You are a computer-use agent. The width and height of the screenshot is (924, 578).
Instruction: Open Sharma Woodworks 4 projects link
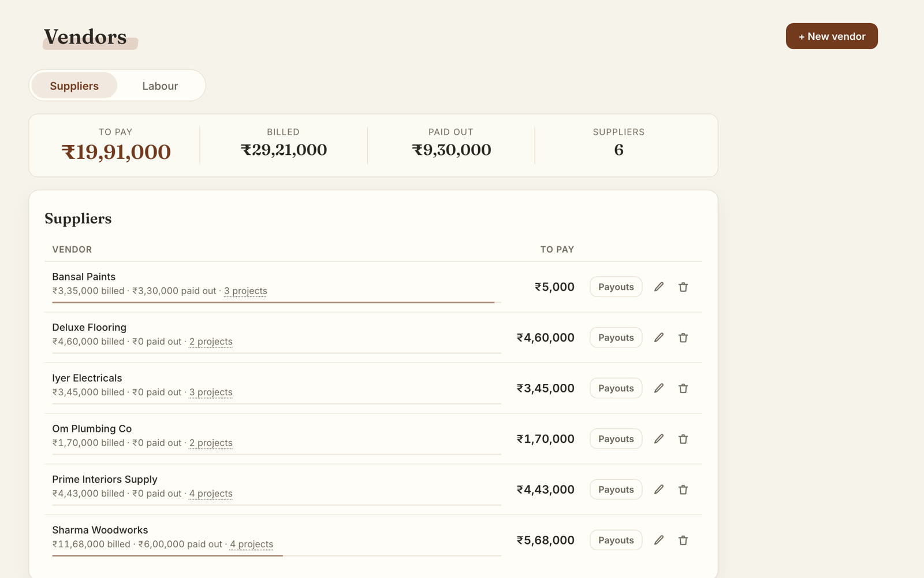tap(251, 544)
